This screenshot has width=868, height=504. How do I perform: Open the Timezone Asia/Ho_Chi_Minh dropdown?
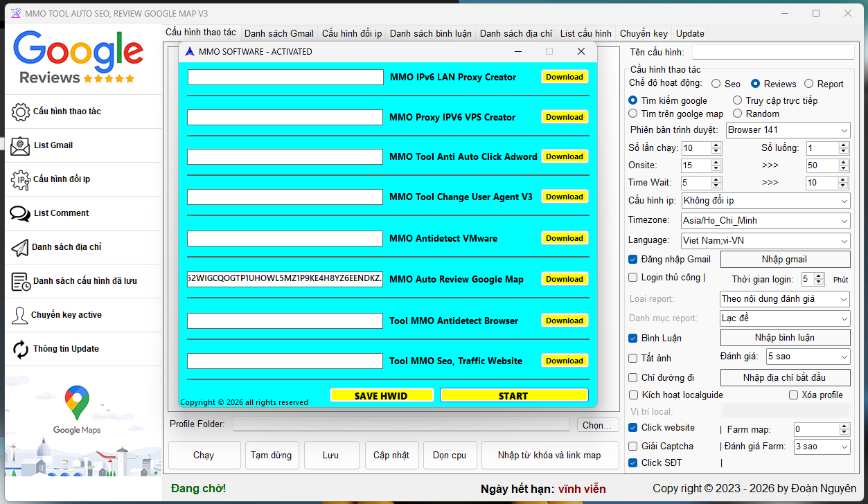point(766,221)
